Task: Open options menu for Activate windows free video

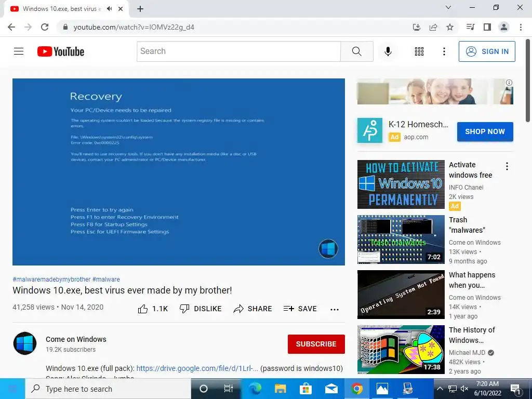Action: point(507,166)
